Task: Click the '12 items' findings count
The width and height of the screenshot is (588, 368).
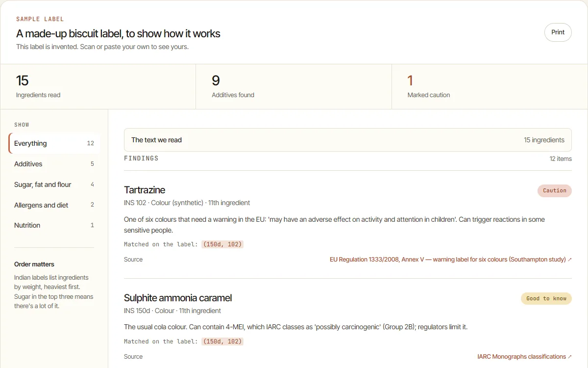Action: pos(561,159)
